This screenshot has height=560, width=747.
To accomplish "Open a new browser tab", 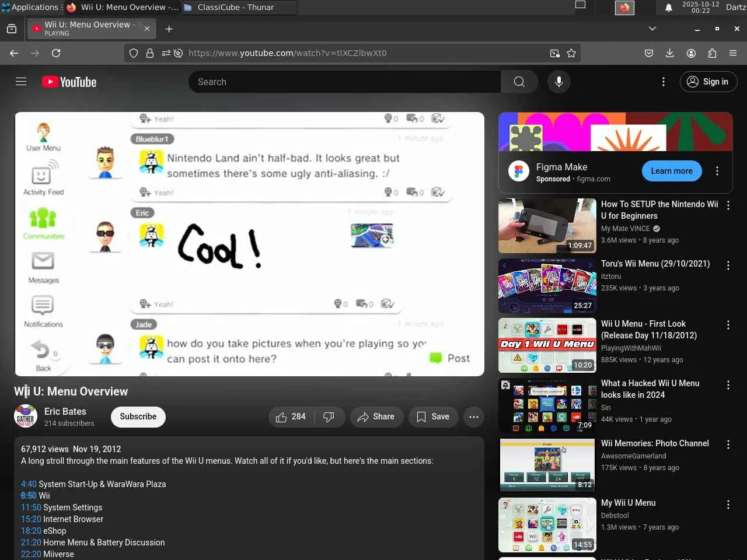I will point(169,29).
